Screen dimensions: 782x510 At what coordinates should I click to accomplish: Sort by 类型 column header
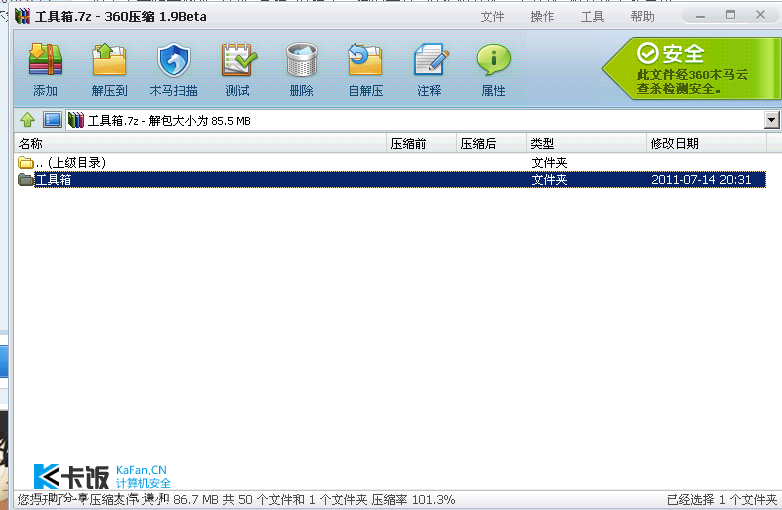pyautogui.click(x=586, y=144)
